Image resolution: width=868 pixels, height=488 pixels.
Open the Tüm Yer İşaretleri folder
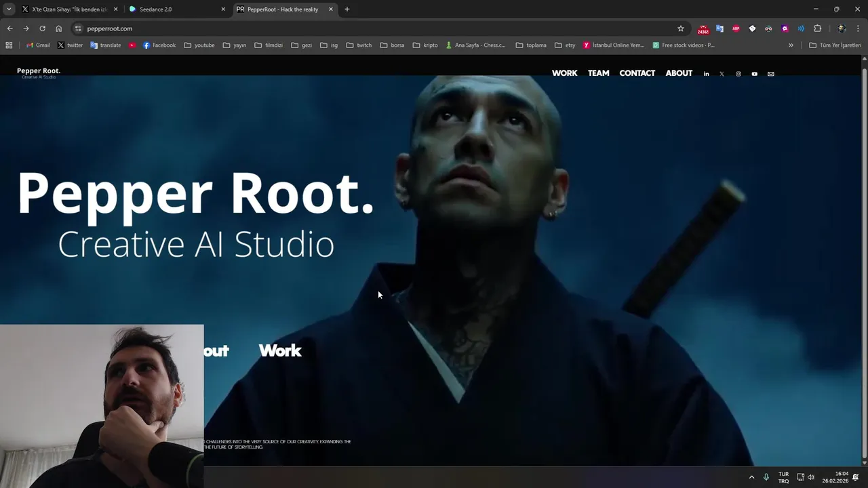(x=835, y=45)
